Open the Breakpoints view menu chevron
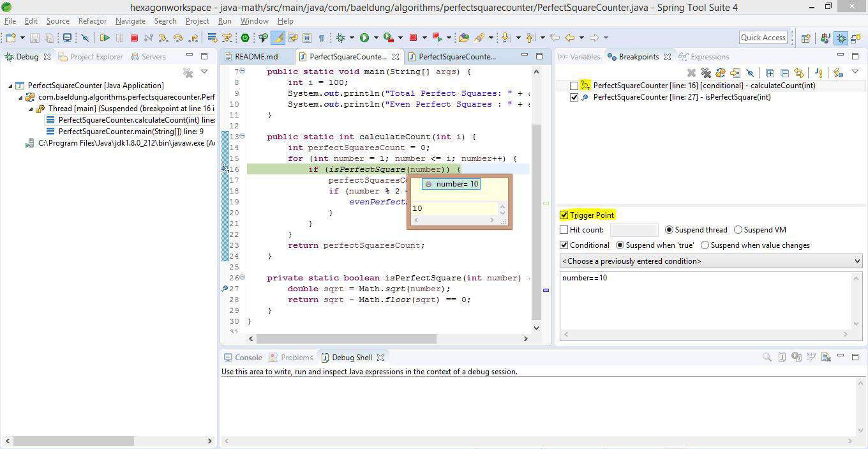This screenshot has height=449, width=868. tap(857, 72)
